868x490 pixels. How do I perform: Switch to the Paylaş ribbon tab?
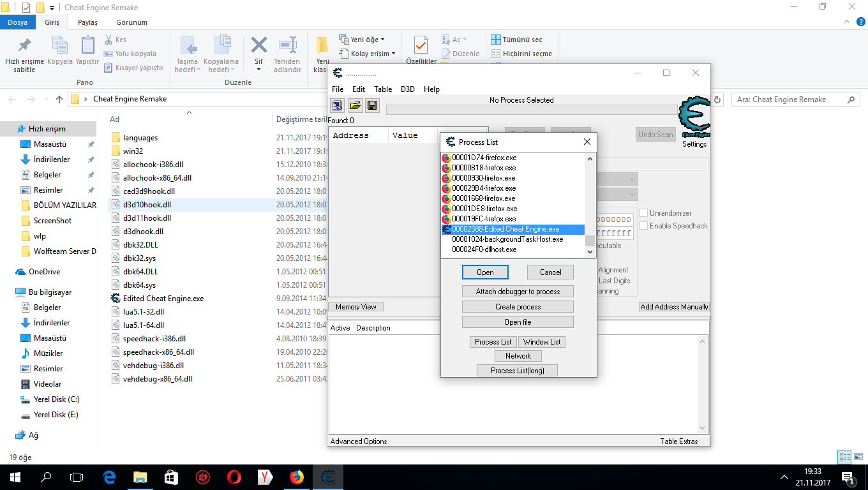(88, 22)
